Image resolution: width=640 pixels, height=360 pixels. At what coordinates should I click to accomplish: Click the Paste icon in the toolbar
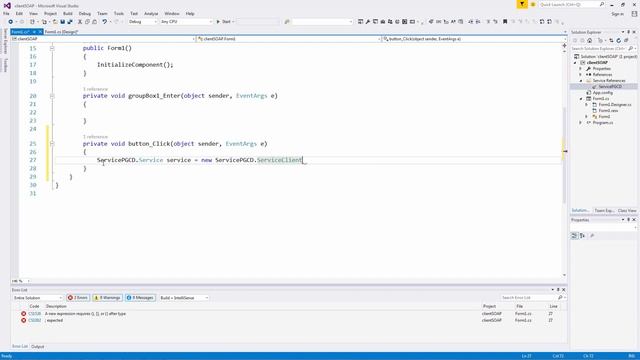coord(94,22)
